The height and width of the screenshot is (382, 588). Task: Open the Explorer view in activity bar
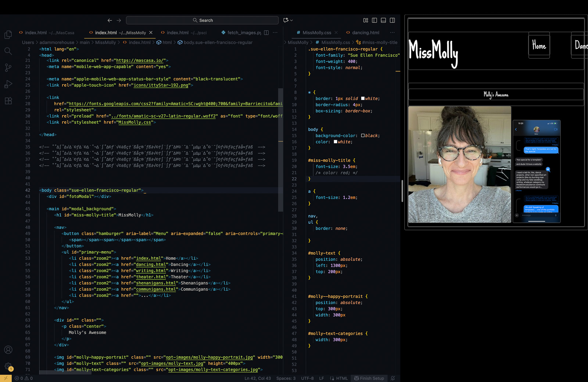(x=8, y=35)
